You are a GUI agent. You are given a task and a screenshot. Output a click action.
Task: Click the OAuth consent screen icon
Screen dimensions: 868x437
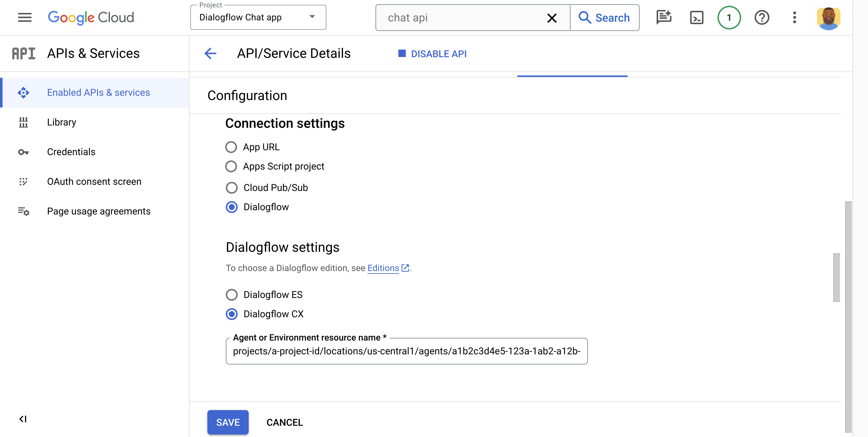coord(23,181)
